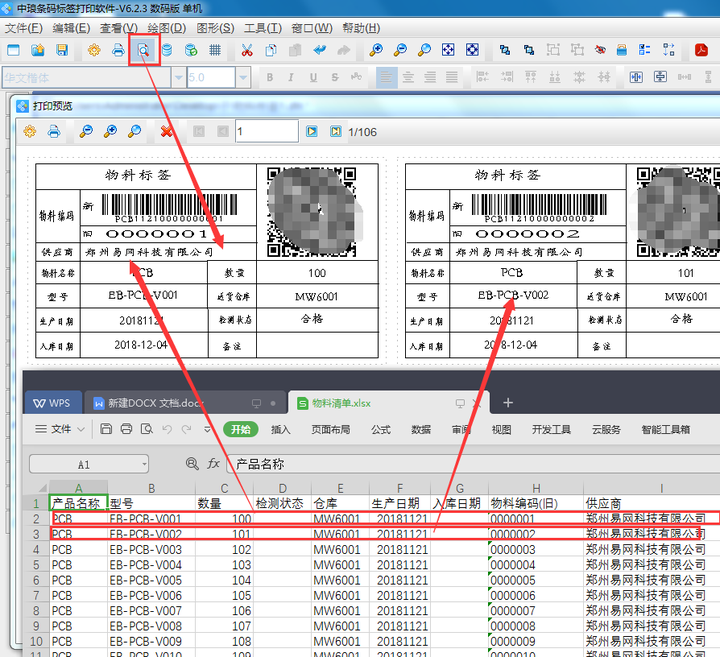Screen dimensions: 720x657
Task: Click the copy icon in main toolbar
Action: pos(271,50)
